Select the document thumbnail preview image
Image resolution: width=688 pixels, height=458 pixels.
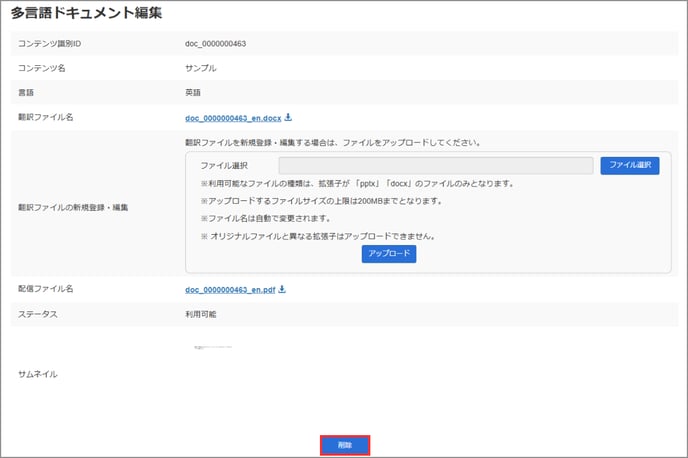coord(213,347)
